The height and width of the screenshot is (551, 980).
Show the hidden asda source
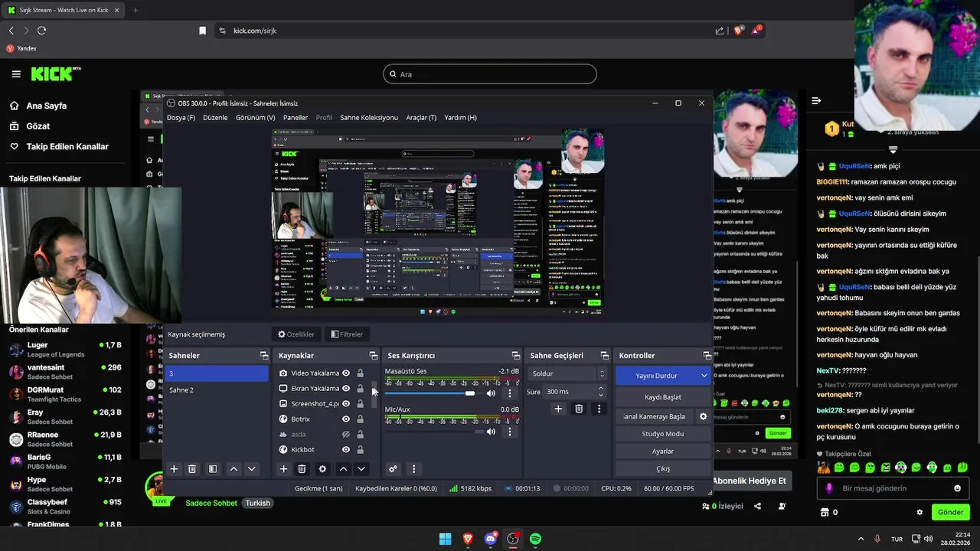[346, 435]
